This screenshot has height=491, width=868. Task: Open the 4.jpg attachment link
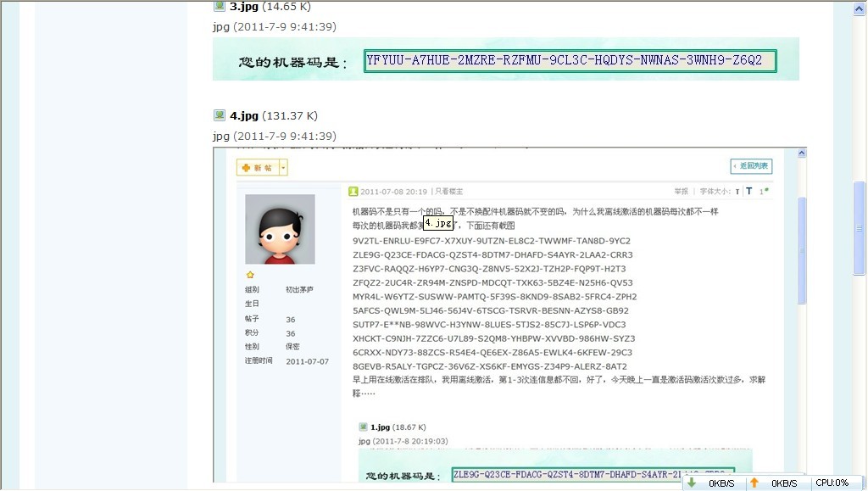click(244, 115)
